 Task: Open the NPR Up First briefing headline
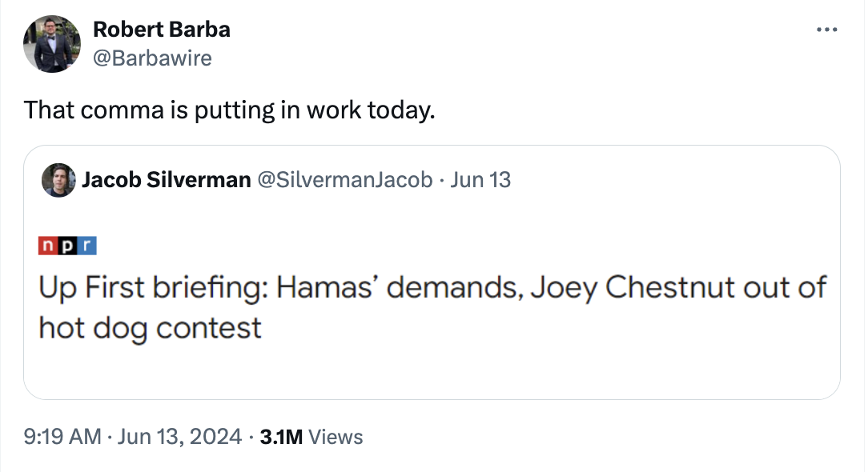click(432, 287)
